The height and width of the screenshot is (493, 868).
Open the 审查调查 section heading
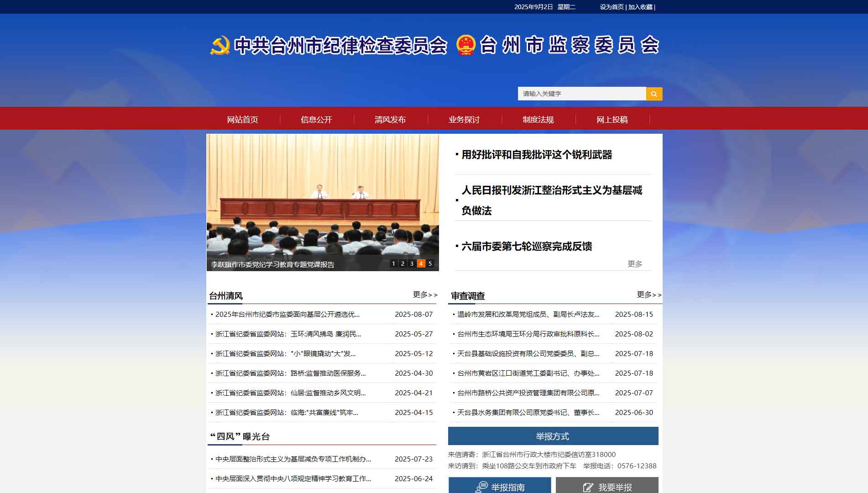[x=468, y=296]
